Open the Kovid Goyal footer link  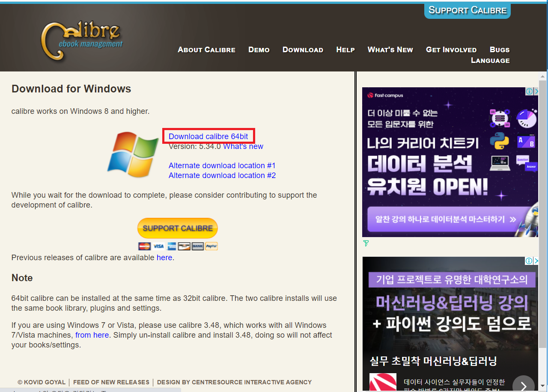click(x=42, y=382)
